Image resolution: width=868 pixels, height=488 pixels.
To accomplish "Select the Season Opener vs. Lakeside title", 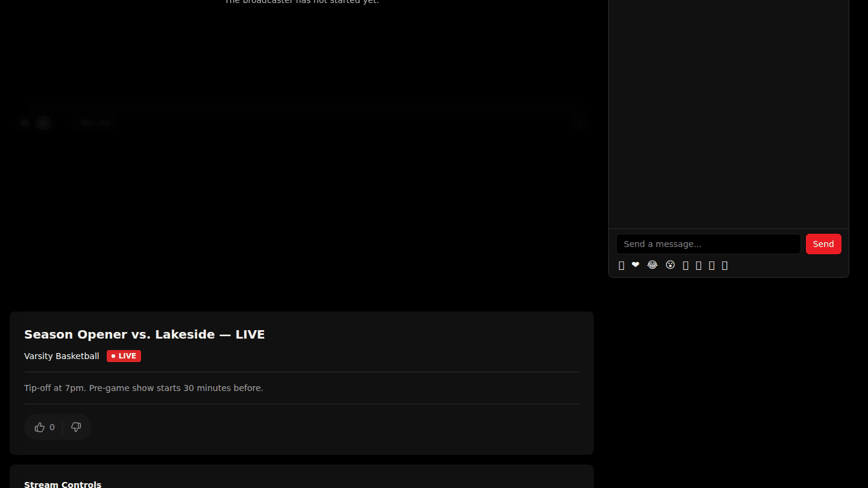I will pyautogui.click(x=145, y=334).
